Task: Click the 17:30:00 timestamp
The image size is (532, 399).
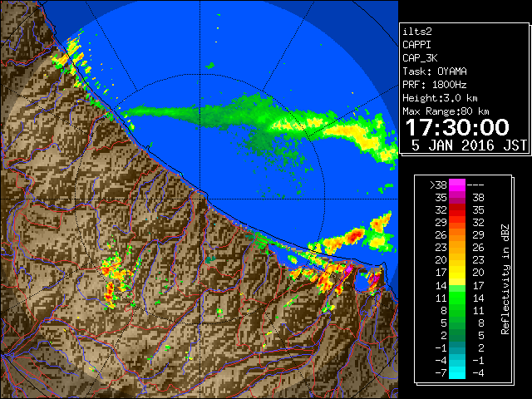Action: [x=457, y=127]
